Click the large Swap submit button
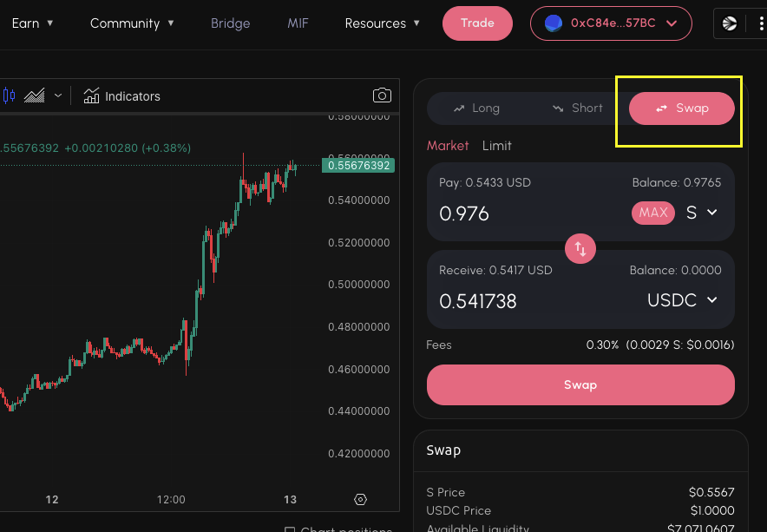 tap(580, 384)
